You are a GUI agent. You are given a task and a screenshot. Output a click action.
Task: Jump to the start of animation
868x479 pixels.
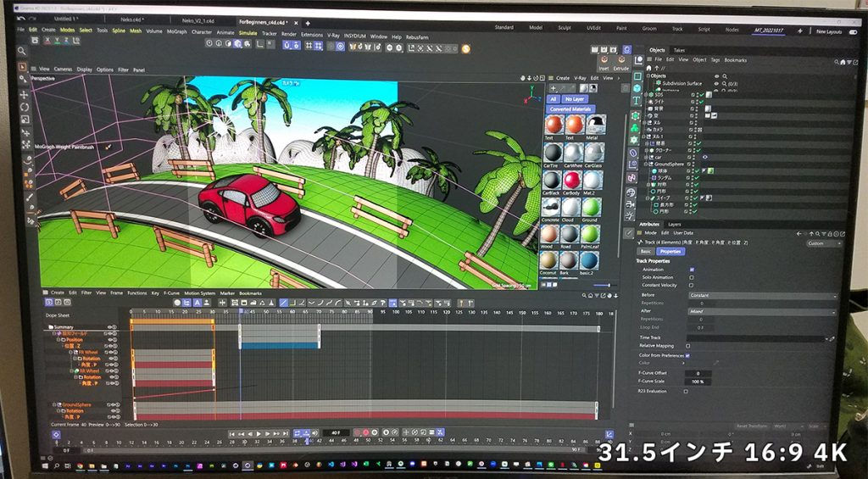tap(232, 434)
